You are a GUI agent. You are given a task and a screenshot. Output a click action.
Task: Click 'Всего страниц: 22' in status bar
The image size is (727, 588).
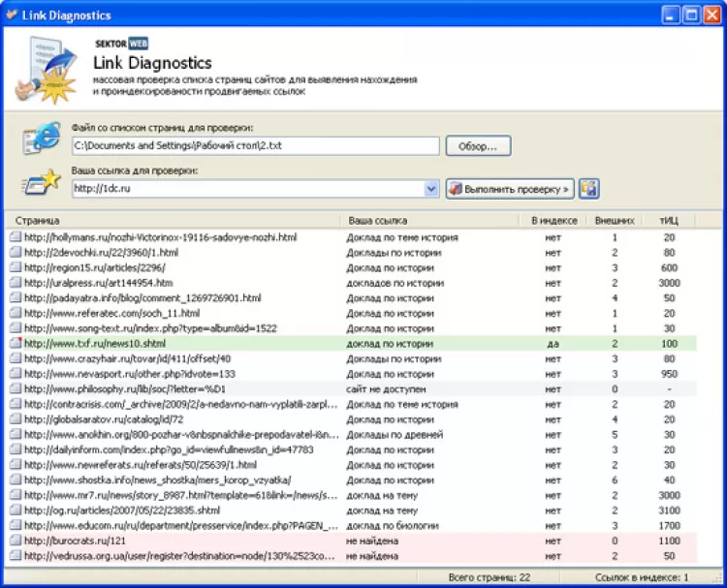490,577
